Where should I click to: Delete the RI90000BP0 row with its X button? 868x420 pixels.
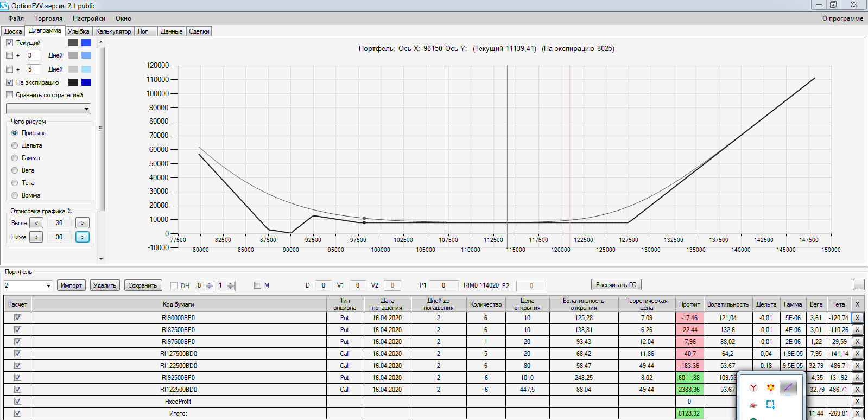pos(857,318)
